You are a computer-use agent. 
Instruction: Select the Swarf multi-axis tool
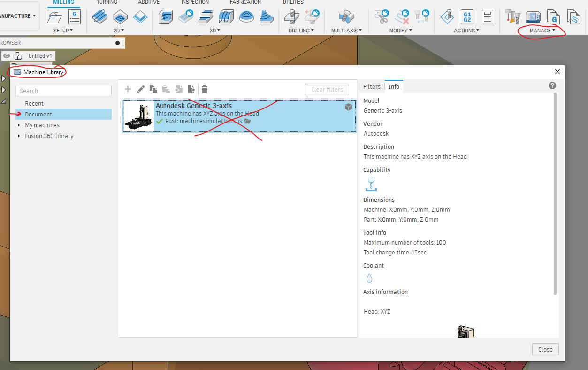coord(346,17)
